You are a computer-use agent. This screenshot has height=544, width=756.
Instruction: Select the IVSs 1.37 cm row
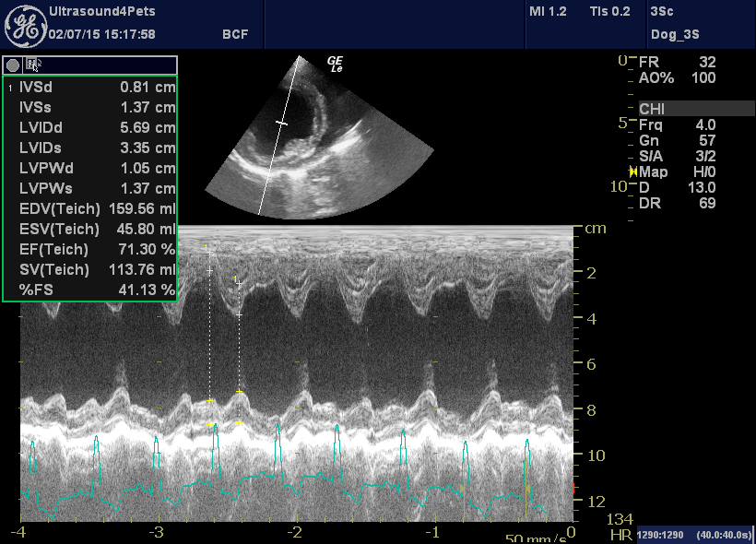90,108
